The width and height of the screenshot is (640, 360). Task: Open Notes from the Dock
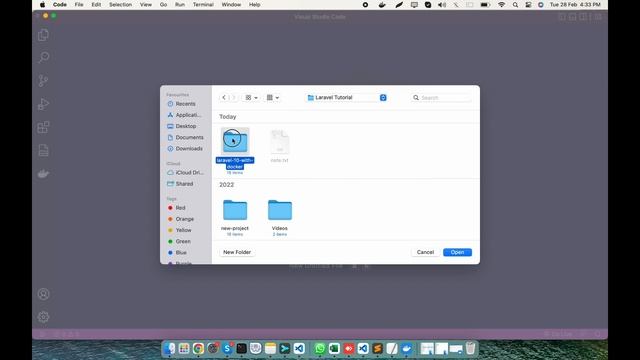[x=270, y=348]
